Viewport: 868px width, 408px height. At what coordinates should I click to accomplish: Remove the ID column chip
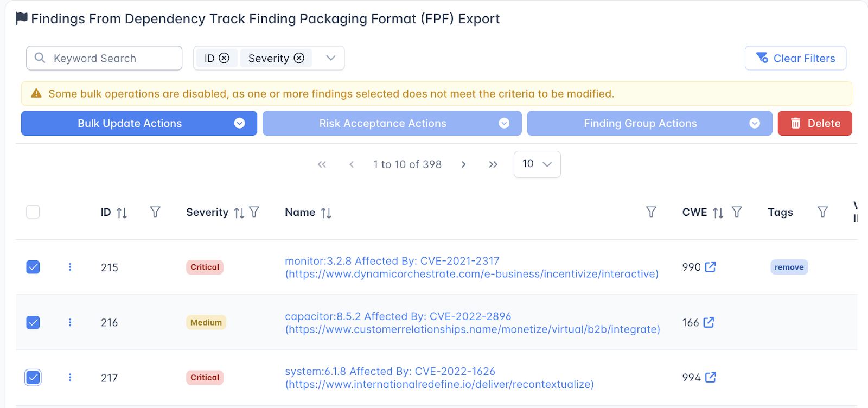(x=224, y=58)
